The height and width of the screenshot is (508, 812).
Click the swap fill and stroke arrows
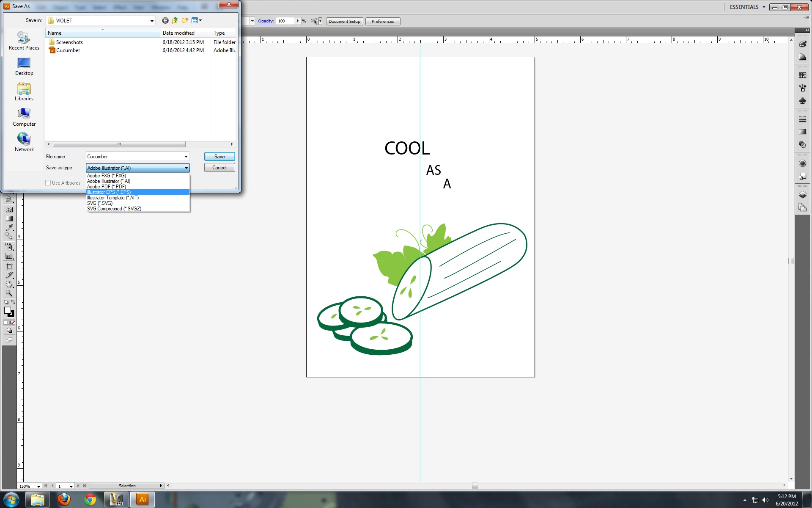click(x=13, y=302)
